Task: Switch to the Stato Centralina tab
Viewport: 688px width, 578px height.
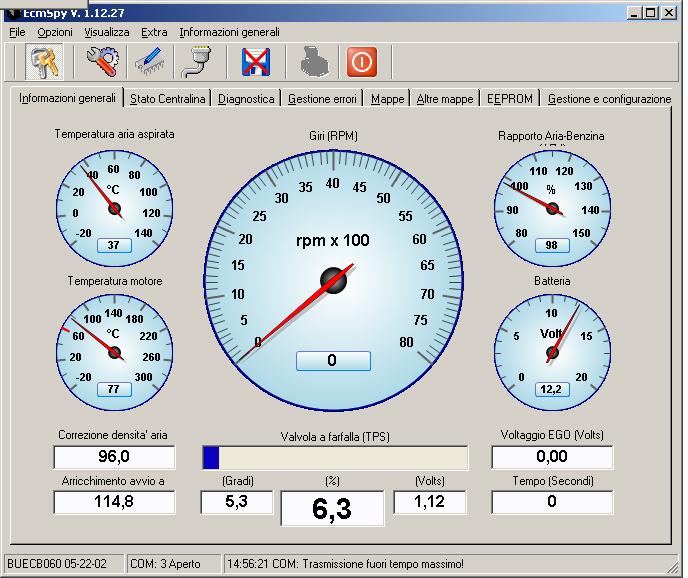Action: point(168,99)
